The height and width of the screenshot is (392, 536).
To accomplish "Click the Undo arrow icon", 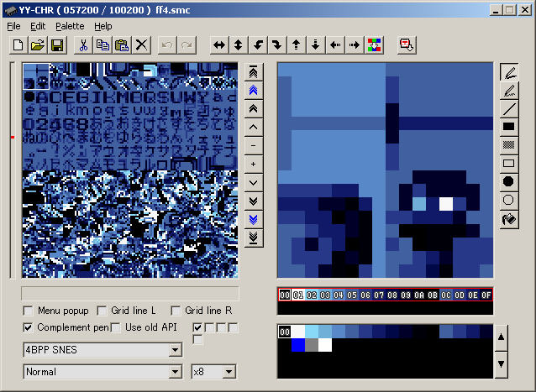I will [x=167, y=45].
